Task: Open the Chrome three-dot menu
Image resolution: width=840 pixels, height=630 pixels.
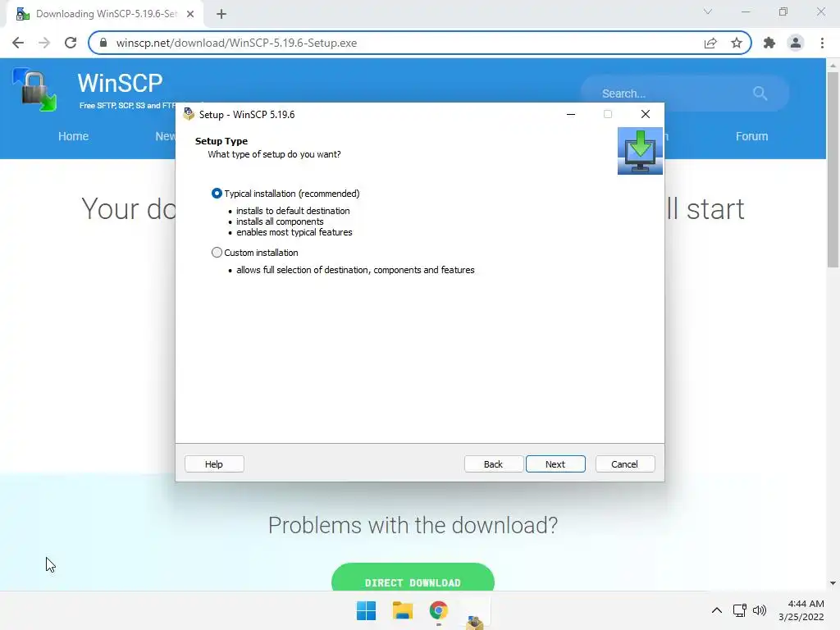Action: tap(822, 43)
